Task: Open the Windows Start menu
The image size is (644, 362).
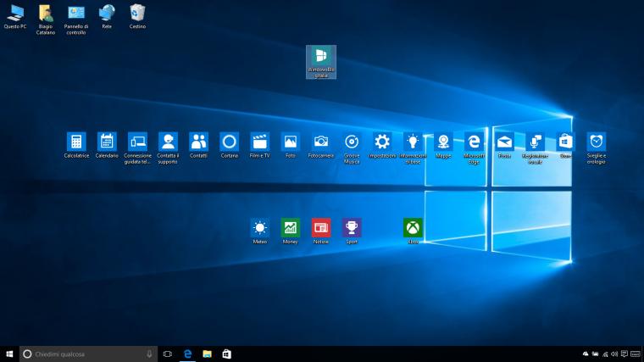Action: [9, 354]
